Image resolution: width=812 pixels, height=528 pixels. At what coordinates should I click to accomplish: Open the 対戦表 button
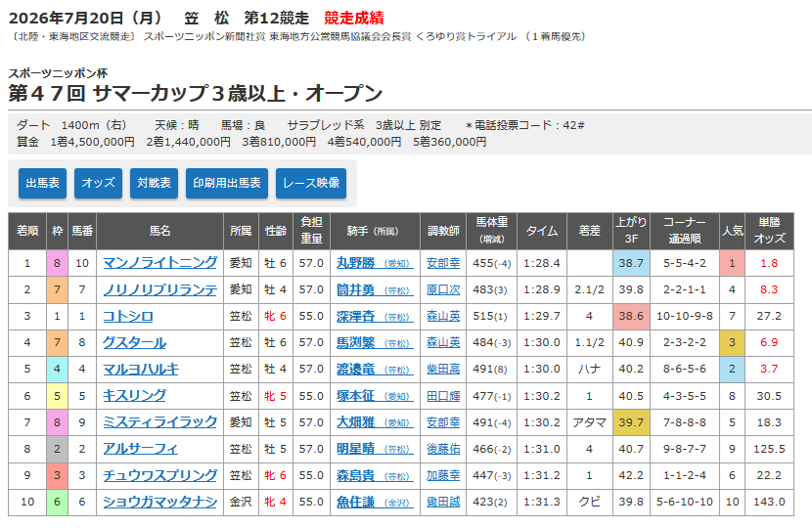point(155,183)
